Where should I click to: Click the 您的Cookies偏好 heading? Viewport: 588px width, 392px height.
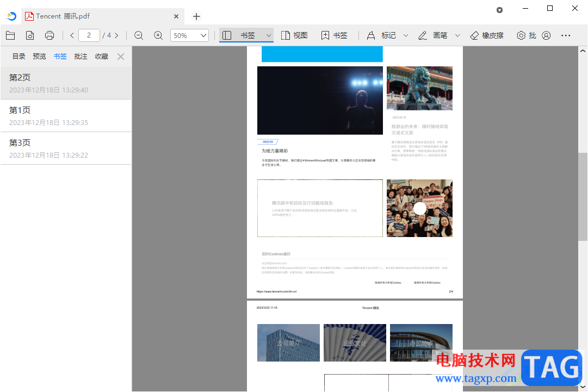coord(276,254)
